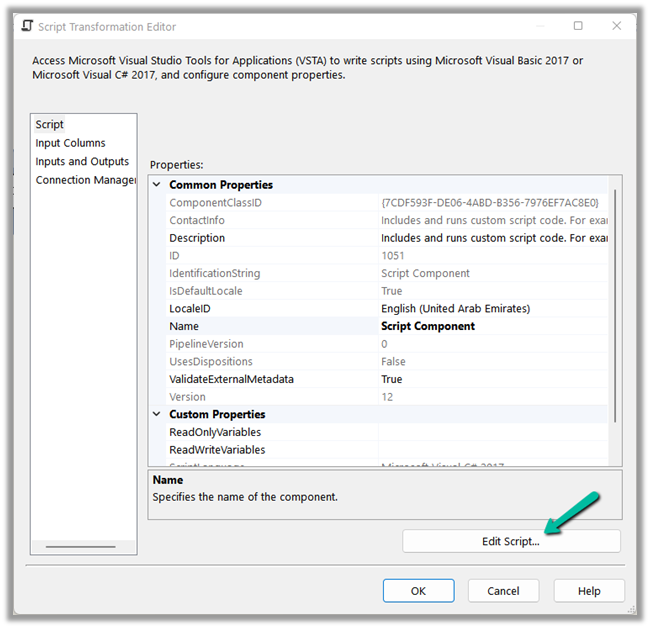Open the Connection Managers page
Viewport: 650px width, 628px height.
point(85,180)
